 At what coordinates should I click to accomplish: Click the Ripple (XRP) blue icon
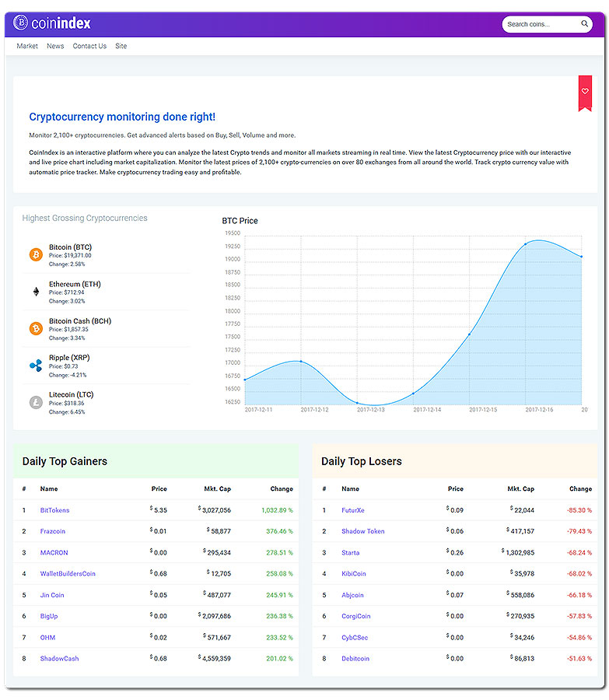tap(36, 366)
